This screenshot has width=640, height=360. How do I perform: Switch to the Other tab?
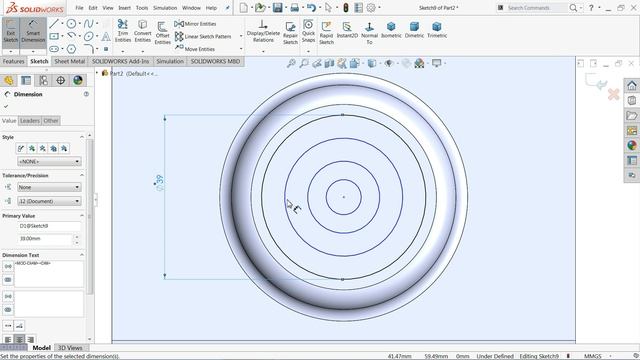point(51,121)
